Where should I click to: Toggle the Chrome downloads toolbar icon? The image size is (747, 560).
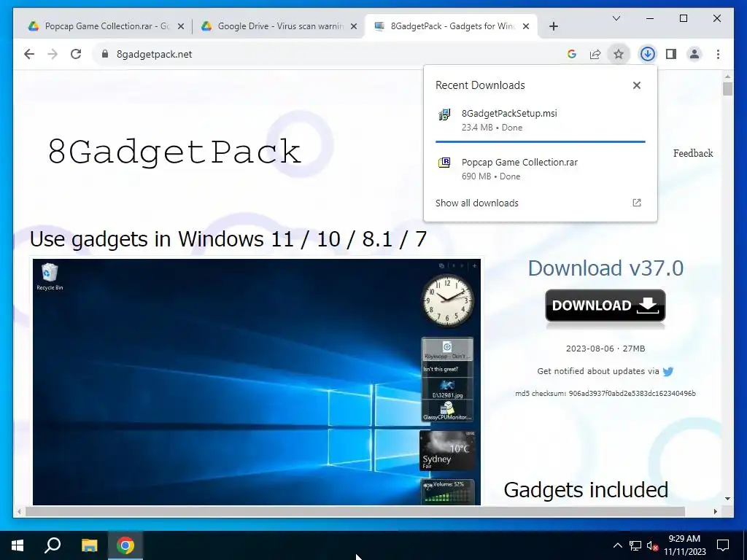click(647, 54)
